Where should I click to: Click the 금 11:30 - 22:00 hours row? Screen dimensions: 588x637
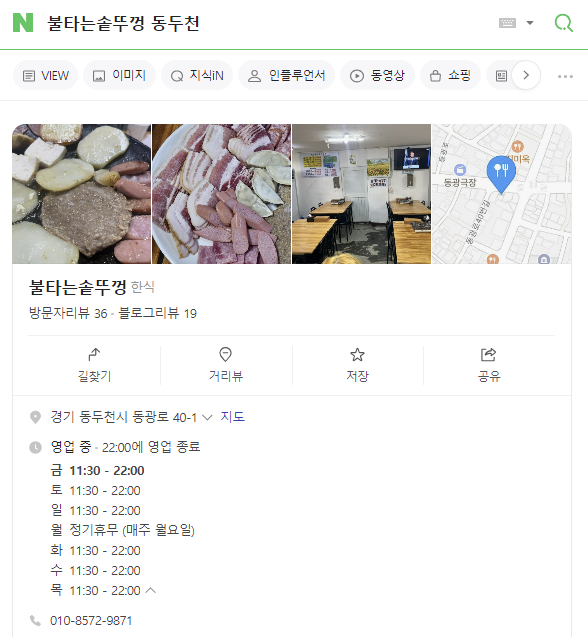[97, 470]
